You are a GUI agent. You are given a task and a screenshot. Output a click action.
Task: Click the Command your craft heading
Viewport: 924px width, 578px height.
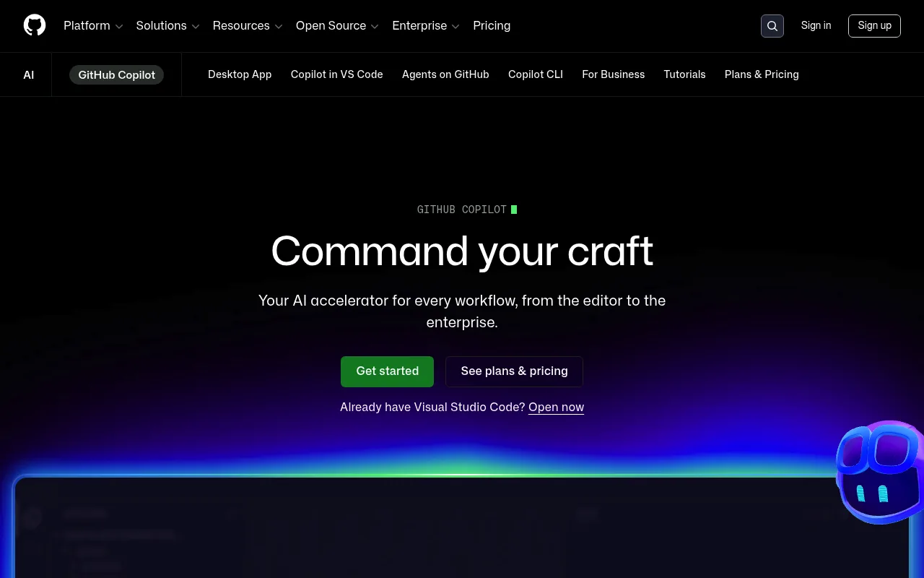[462, 251]
